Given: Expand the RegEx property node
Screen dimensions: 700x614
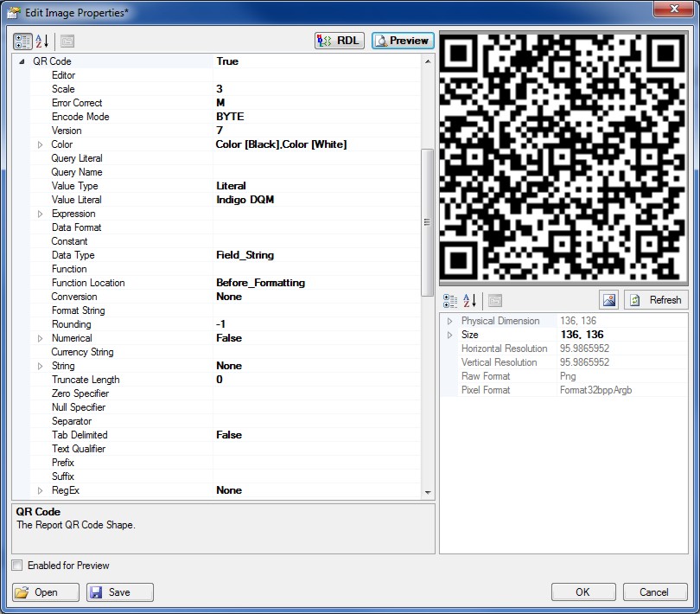Looking at the screenshot, I should pyautogui.click(x=40, y=490).
